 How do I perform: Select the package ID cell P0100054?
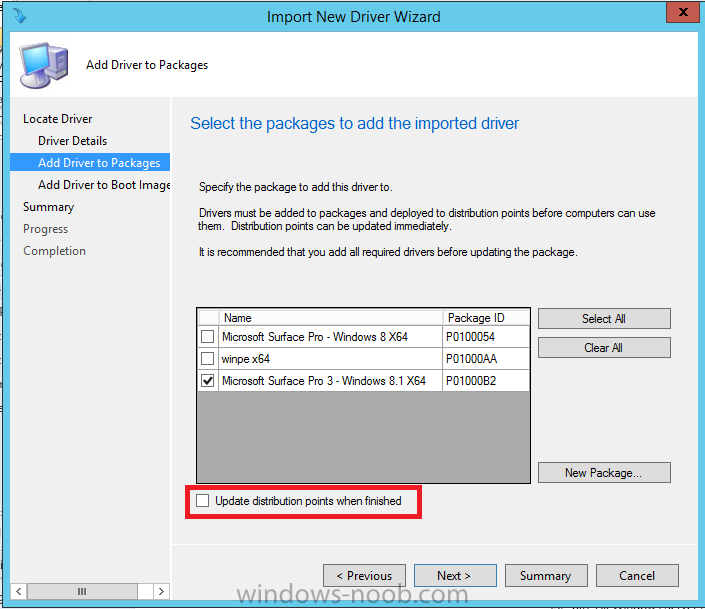486,336
